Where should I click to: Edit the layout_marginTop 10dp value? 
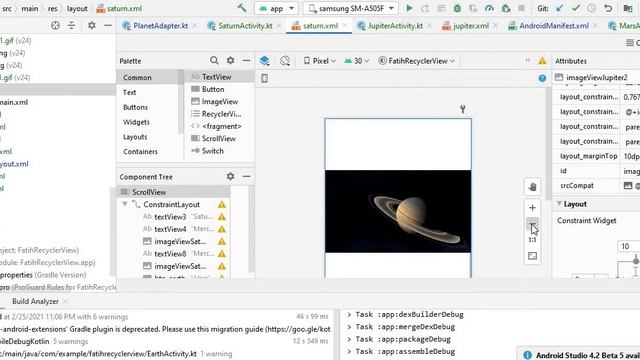(631, 156)
